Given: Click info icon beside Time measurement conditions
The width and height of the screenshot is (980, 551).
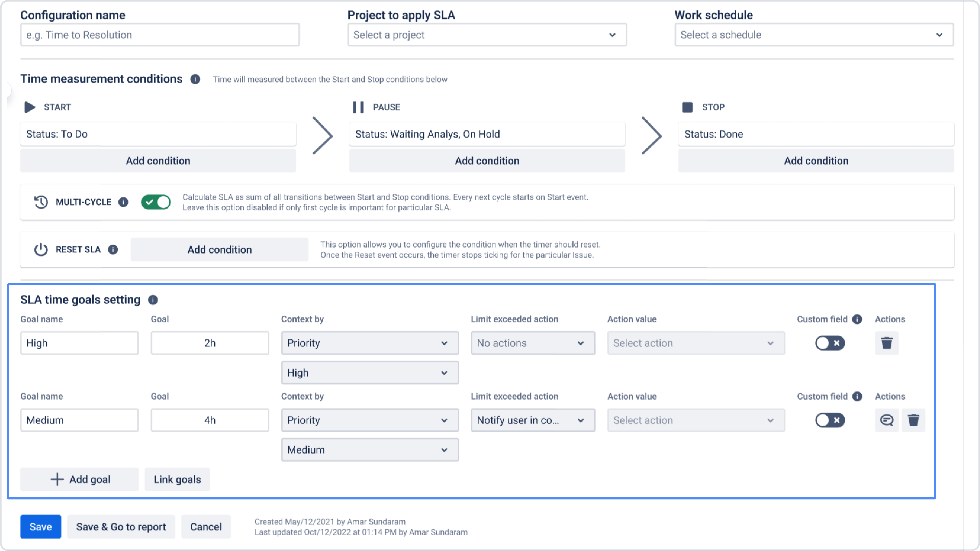Looking at the screenshot, I should (195, 79).
